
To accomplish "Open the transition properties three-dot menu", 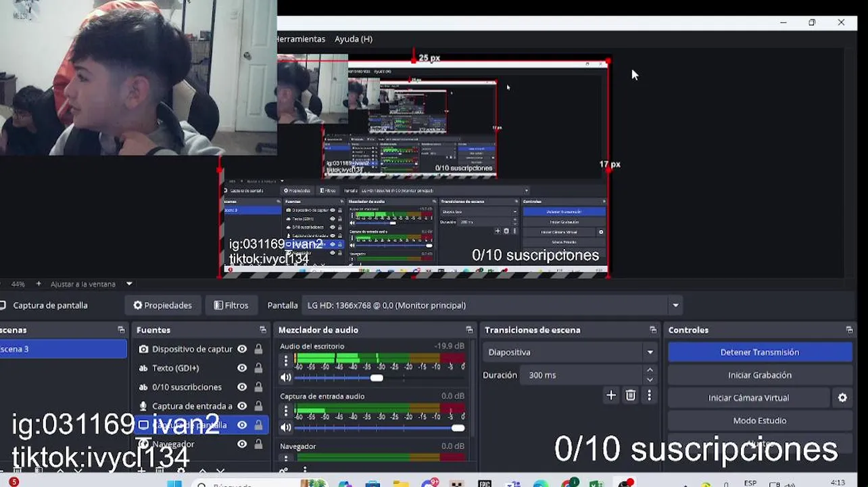I will point(650,395).
